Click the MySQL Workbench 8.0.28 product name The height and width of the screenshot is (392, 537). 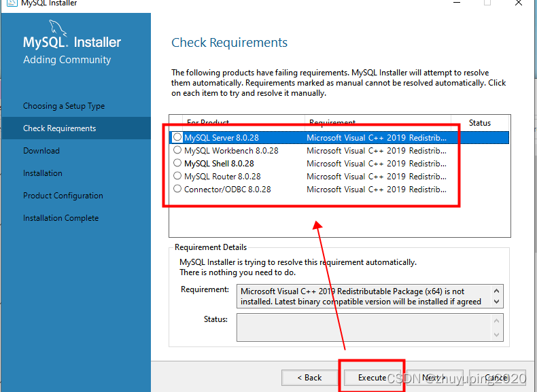coord(231,151)
